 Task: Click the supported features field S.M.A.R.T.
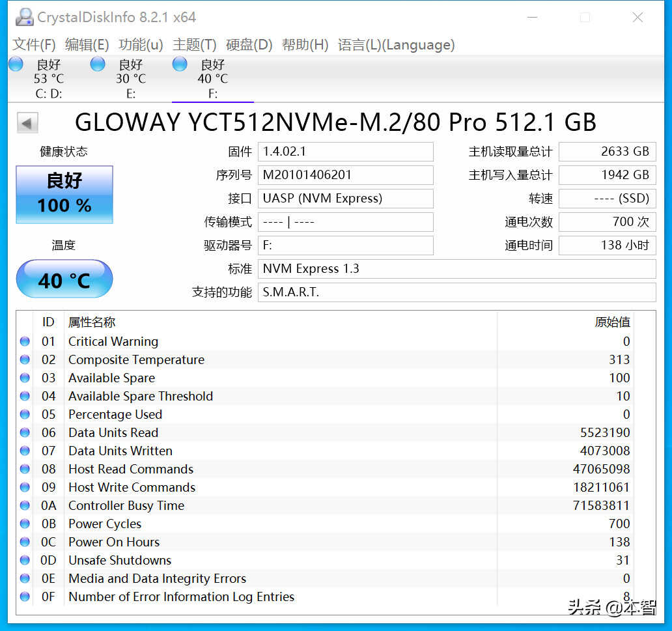tap(457, 292)
